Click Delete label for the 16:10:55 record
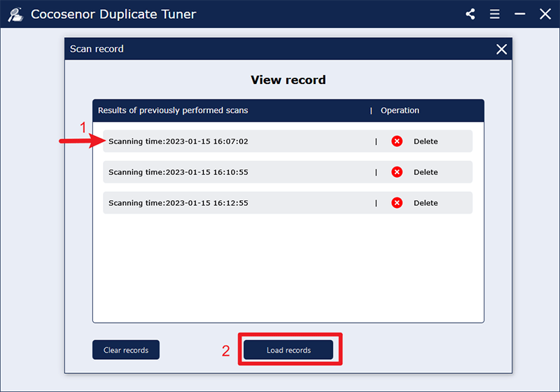Image resolution: width=560 pixels, height=392 pixels. pos(426,172)
